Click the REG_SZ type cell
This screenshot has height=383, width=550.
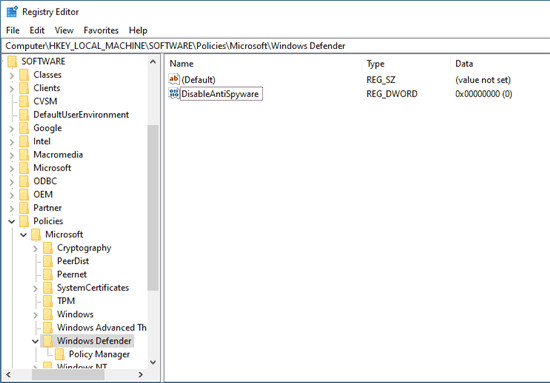click(x=381, y=80)
